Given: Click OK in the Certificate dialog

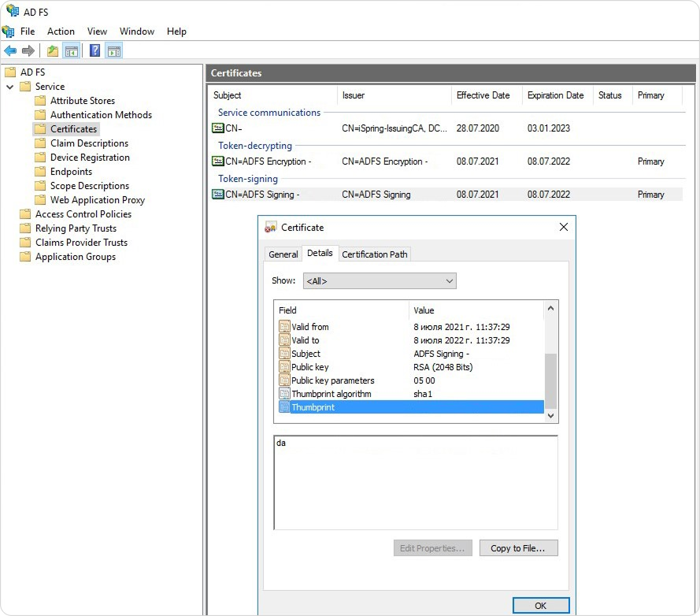Looking at the screenshot, I should [x=541, y=606].
